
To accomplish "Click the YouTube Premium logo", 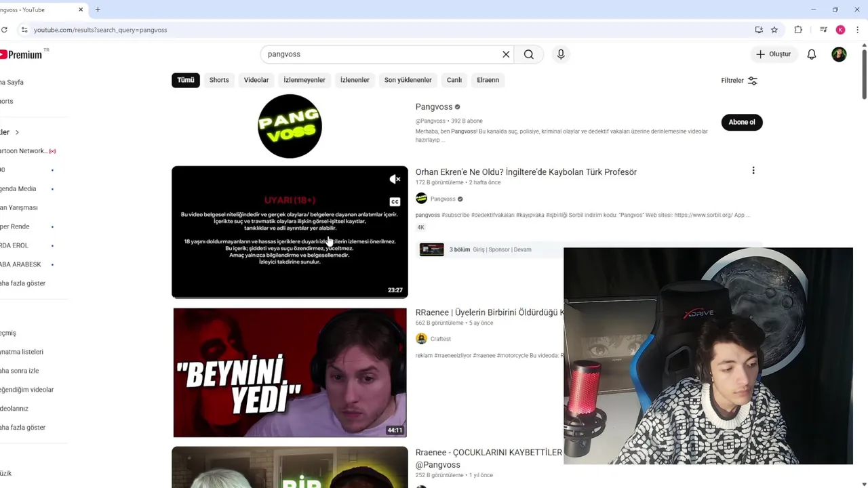I will click(x=21, y=54).
